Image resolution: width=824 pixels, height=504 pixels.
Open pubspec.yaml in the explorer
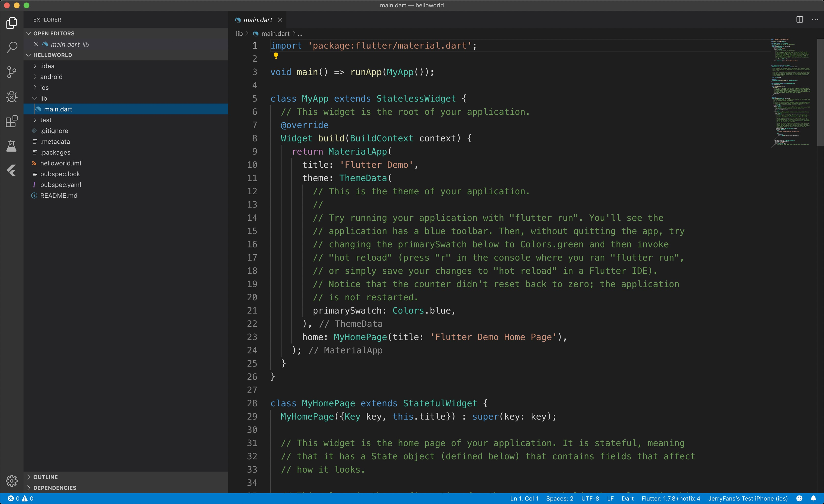[60, 185]
